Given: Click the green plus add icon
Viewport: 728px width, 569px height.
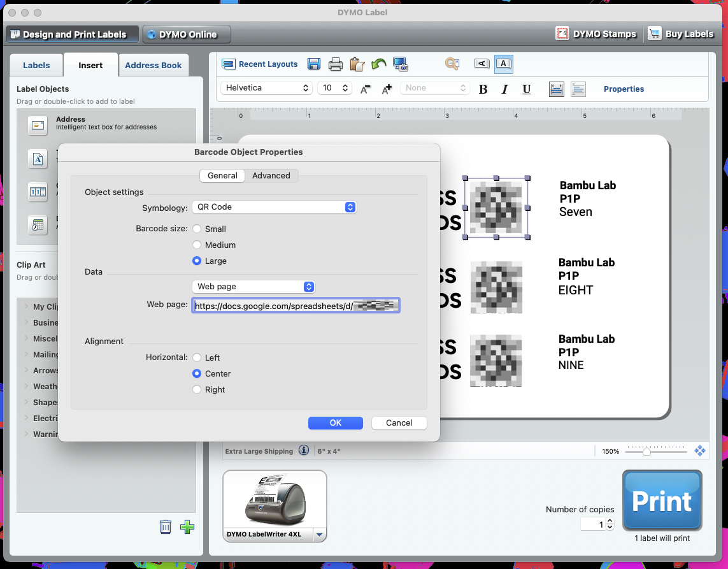Looking at the screenshot, I should (x=187, y=526).
